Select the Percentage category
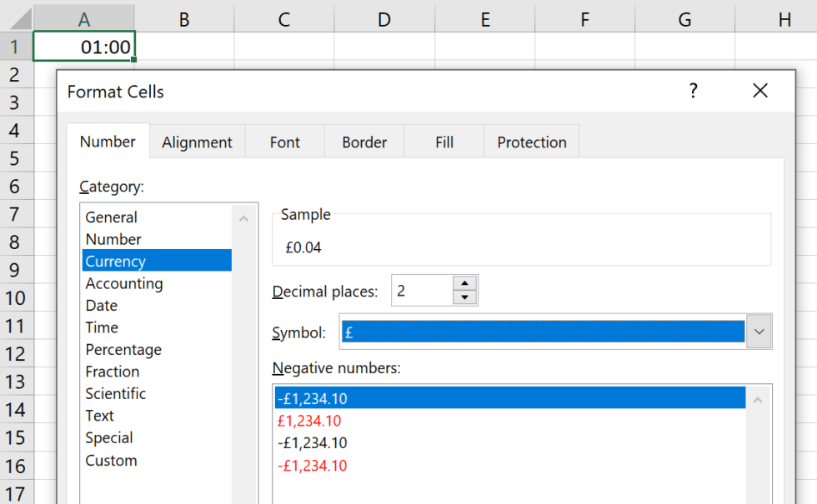This screenshot has height=504, width=817. 123,349
